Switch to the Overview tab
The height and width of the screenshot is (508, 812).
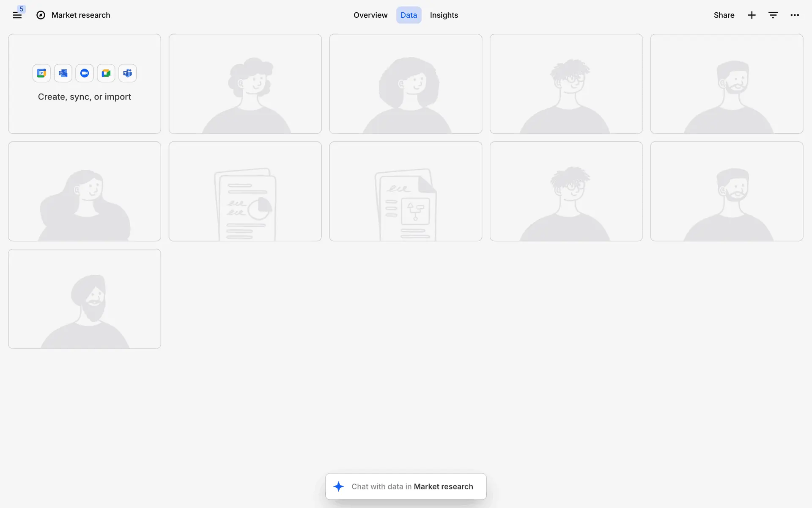click(x=370, y=15)
